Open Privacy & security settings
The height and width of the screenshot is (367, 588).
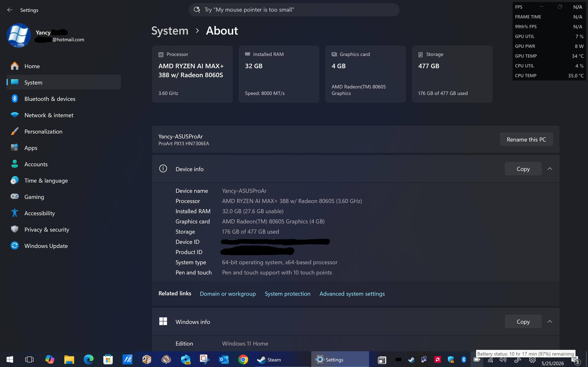[x=64, y=229]
